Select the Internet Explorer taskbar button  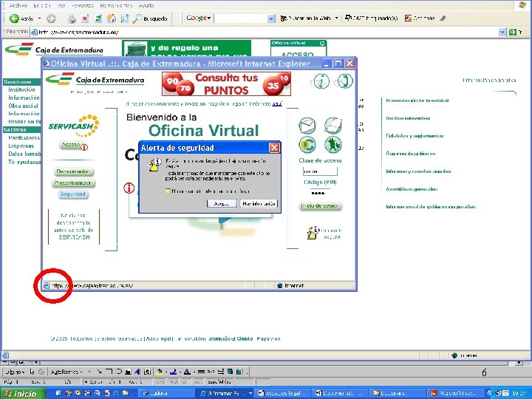pyautogui.click(x=225, y=394)
